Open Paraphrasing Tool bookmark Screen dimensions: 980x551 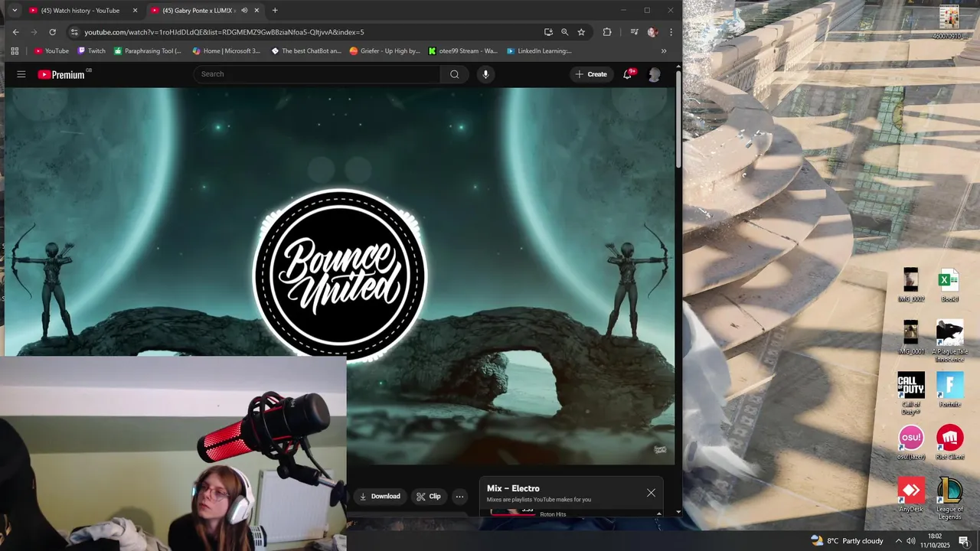(148, 51)
